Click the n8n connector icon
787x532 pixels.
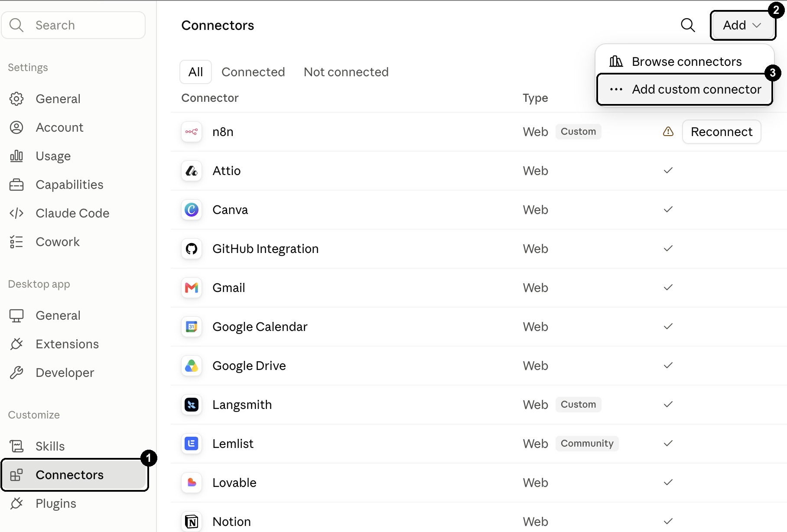click(x=192, y=132)
